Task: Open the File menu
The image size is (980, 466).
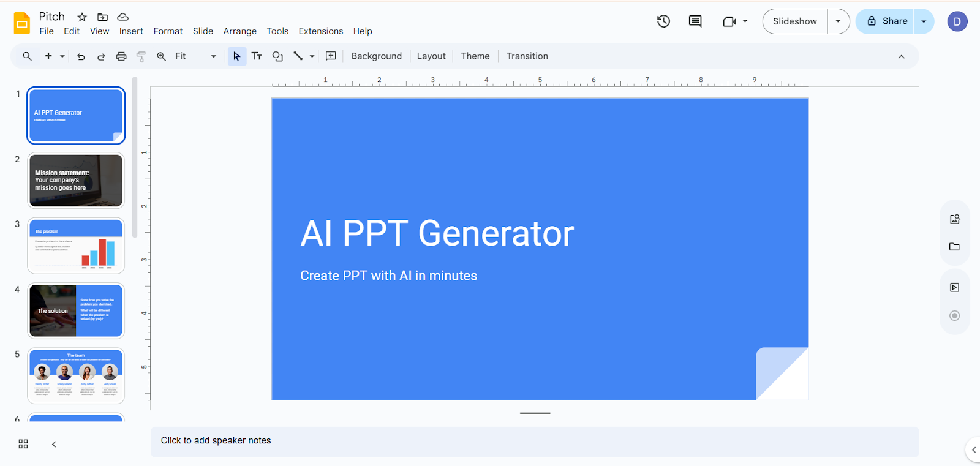Action: [47, 31]
